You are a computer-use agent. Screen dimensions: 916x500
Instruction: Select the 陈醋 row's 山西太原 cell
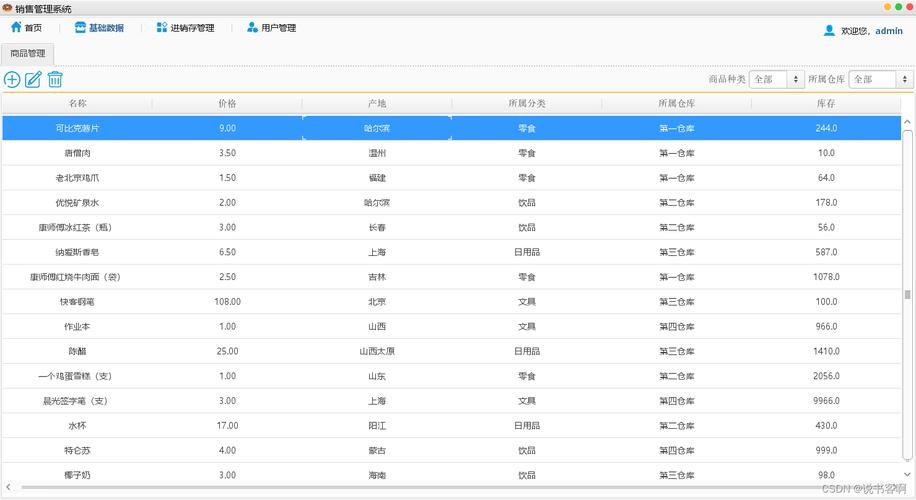click(377, 351)
